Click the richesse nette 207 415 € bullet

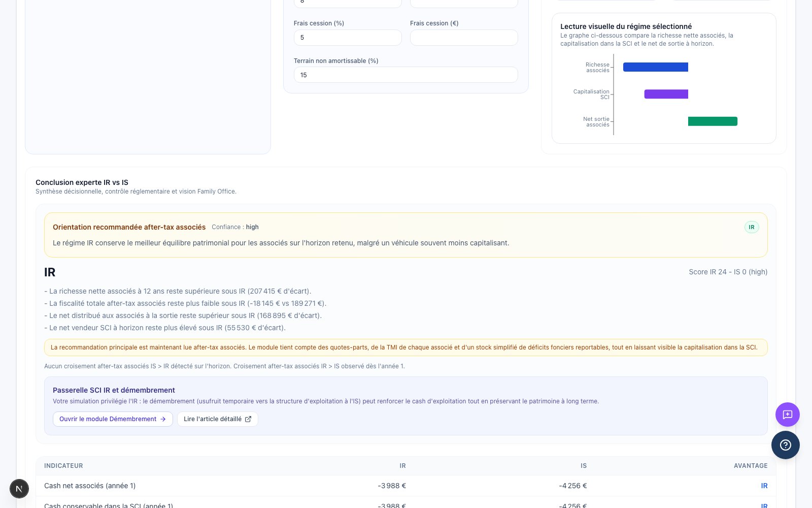[x=178, y=291]
